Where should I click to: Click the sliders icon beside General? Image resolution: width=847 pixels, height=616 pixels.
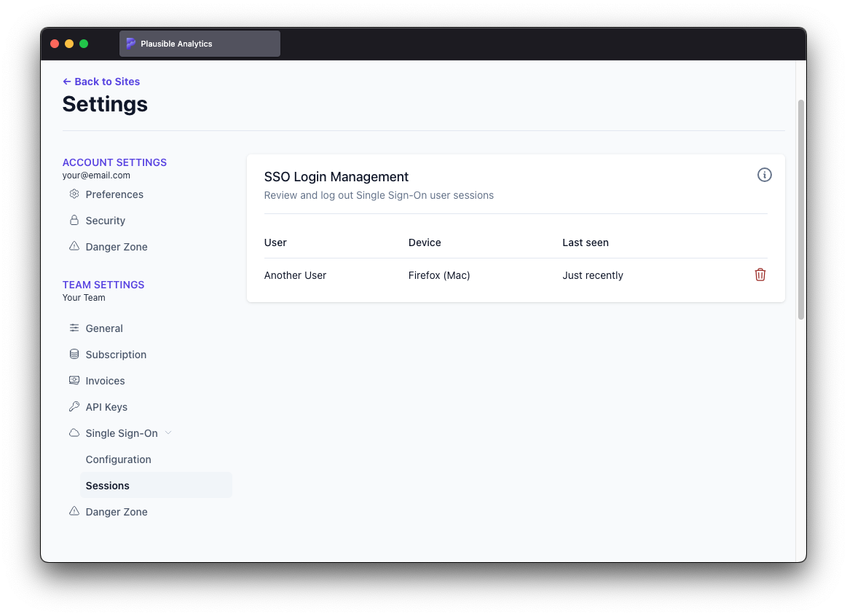click(74, 328)
